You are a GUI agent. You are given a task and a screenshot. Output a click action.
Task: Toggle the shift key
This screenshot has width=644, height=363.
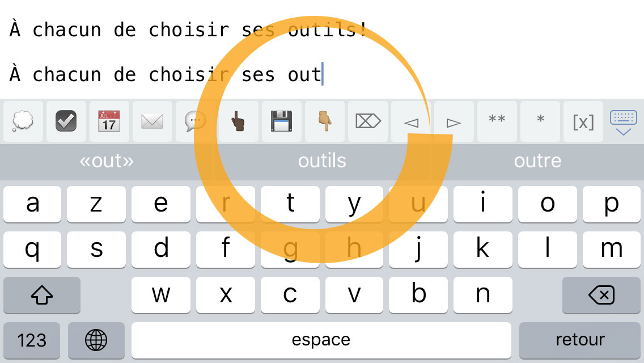pos(42,295)
